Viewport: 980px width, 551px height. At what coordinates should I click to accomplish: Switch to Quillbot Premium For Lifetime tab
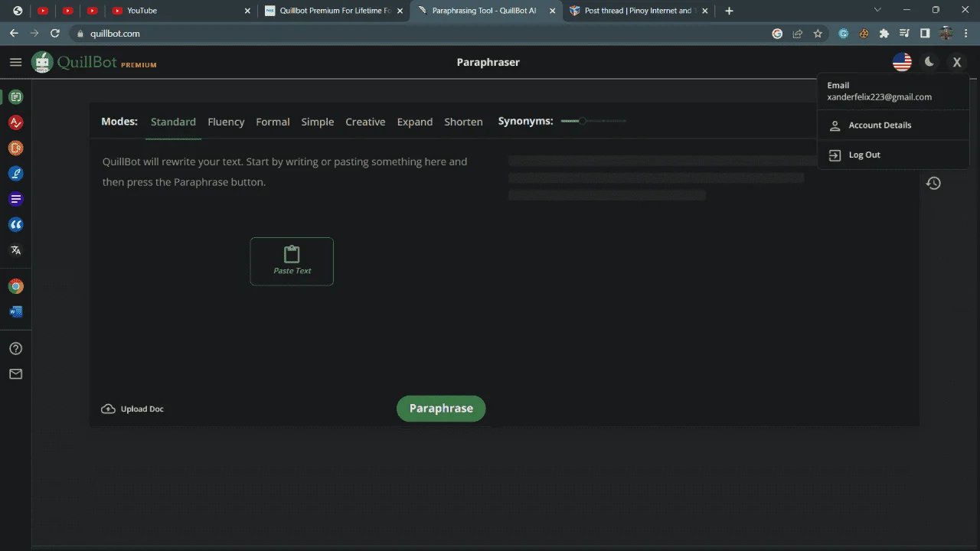coord(332,11)
